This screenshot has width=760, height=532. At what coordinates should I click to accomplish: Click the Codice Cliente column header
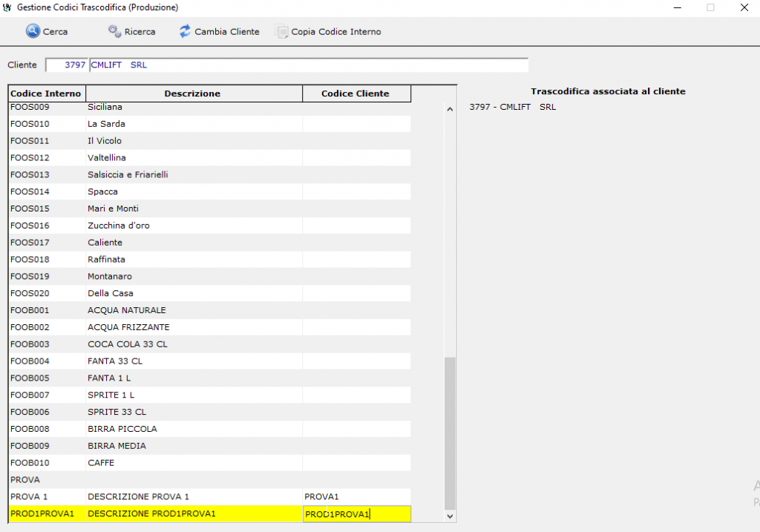tap(356, 93)
